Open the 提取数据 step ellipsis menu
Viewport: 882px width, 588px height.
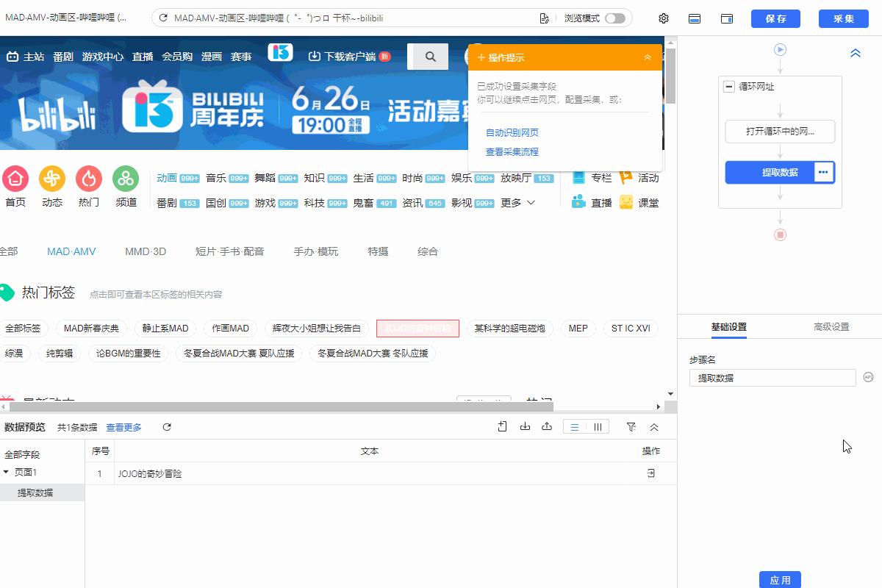(824, 172)
